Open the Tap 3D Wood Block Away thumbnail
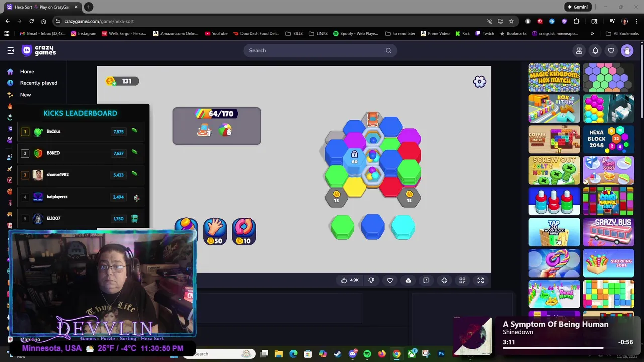The image size is (644, 362). tap(554, 232)
